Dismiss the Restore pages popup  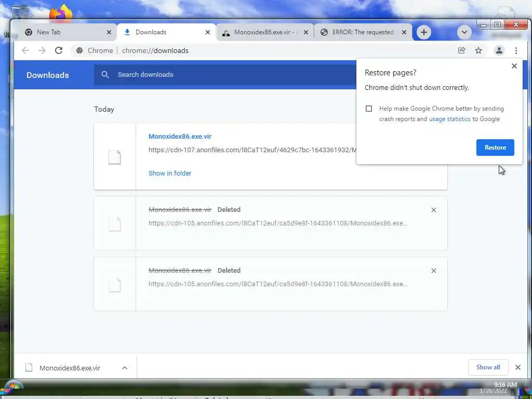514,66
